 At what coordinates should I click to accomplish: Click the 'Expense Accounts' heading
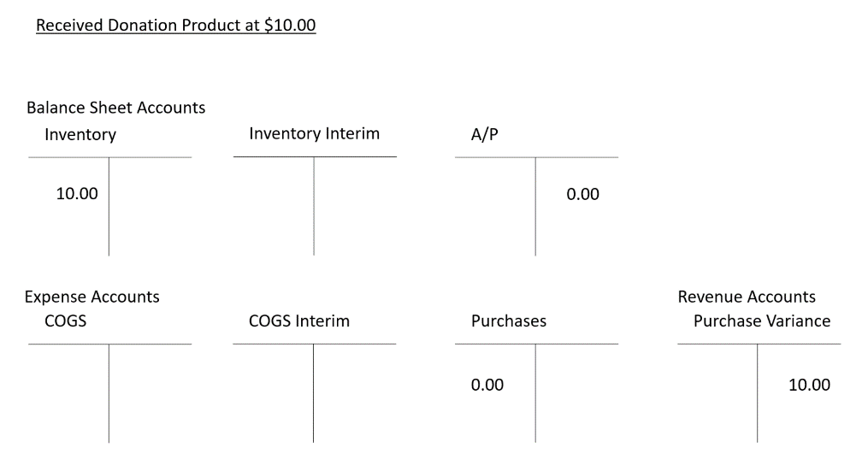click(x=92, y=297)
